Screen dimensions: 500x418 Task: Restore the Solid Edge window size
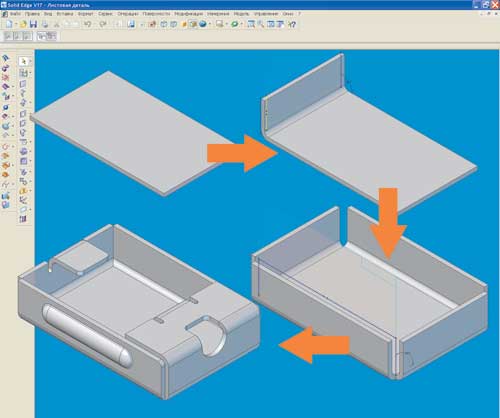click(486, 4)
